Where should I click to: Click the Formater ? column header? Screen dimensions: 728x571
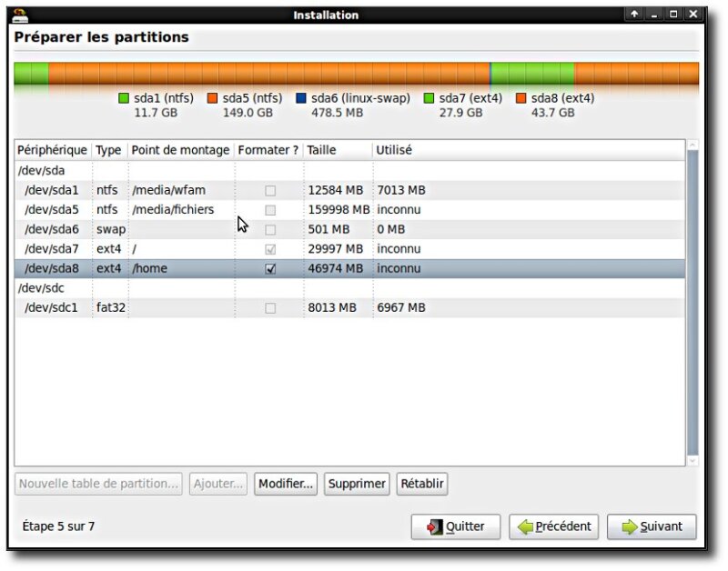click(268, 150)
